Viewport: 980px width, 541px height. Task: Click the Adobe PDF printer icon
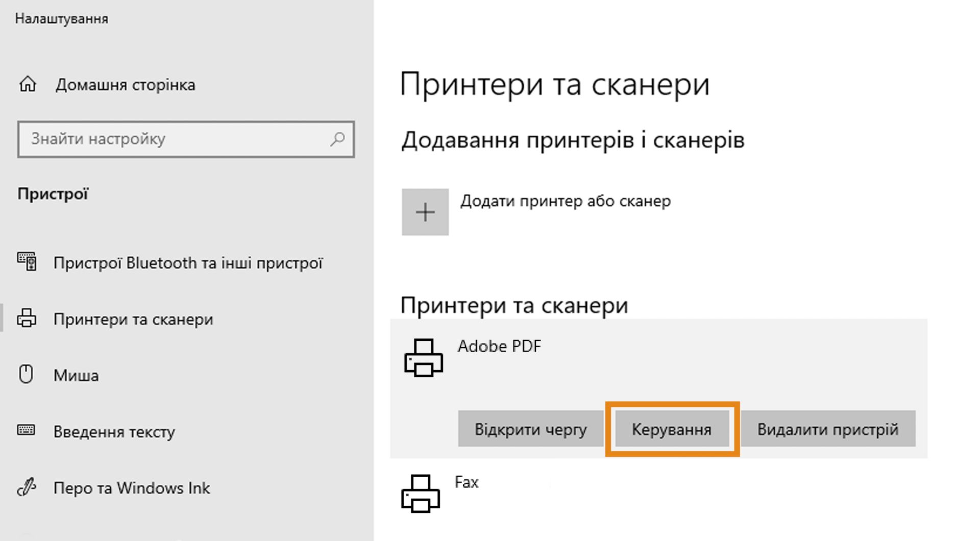(424, 357)
